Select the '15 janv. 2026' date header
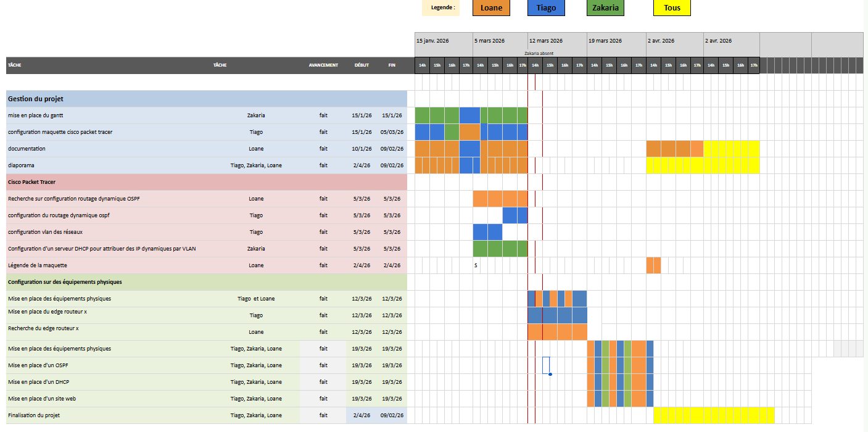868x432 pixels. [444, 41]
